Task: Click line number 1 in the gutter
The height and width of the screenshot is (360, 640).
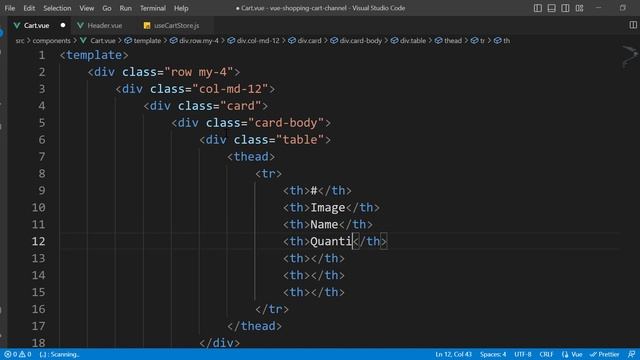Action: [x=42, y=55]
